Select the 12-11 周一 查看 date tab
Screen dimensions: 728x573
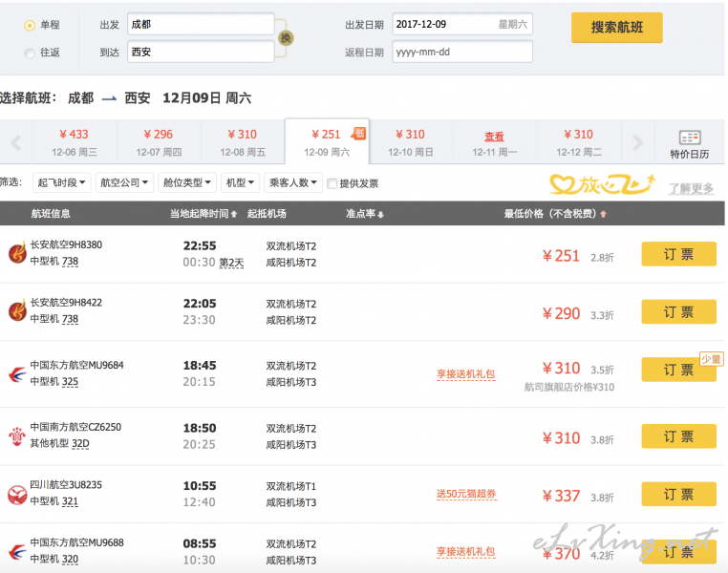point(495,142)
